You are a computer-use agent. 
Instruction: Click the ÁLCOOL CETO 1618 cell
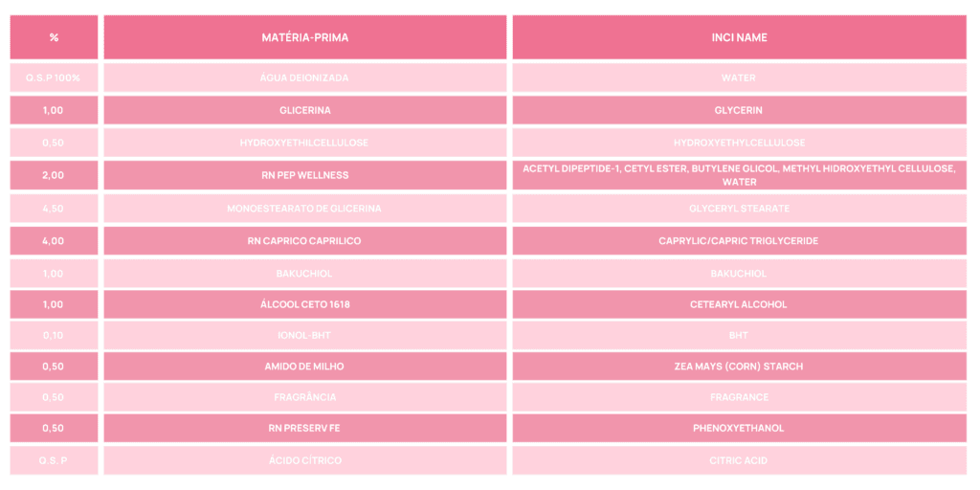point(304,304)
